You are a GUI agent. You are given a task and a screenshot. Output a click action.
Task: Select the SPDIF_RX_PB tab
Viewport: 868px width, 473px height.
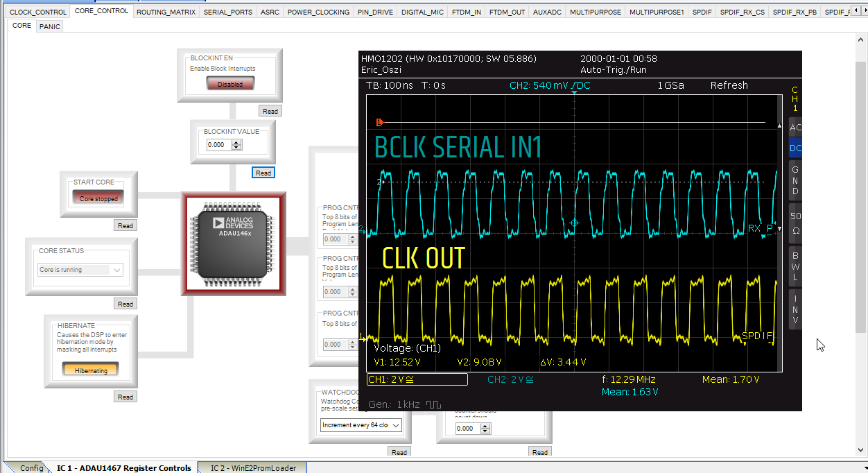pyautogui.click(x=795, y=12)
